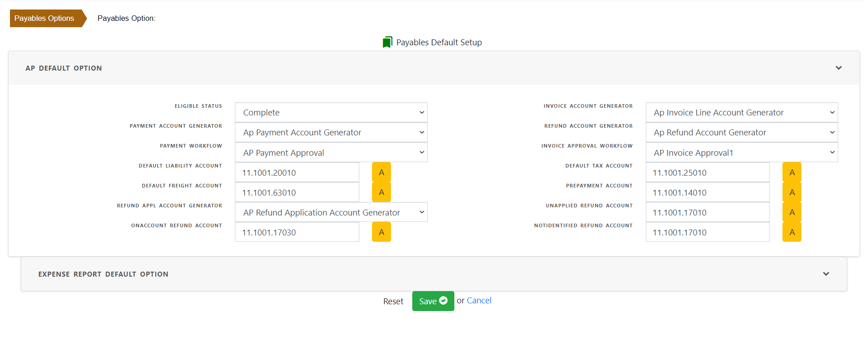
Task: Click the Notidentified Refund Account input field
Action: coord(708,232)
